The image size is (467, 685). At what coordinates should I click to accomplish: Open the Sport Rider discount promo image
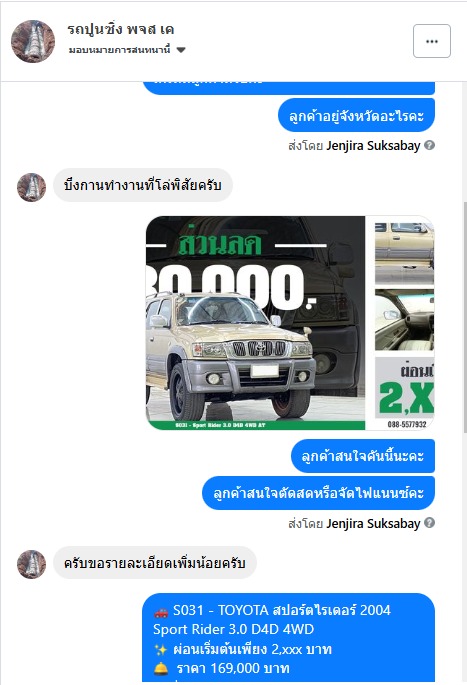click(x=290, y=323)
